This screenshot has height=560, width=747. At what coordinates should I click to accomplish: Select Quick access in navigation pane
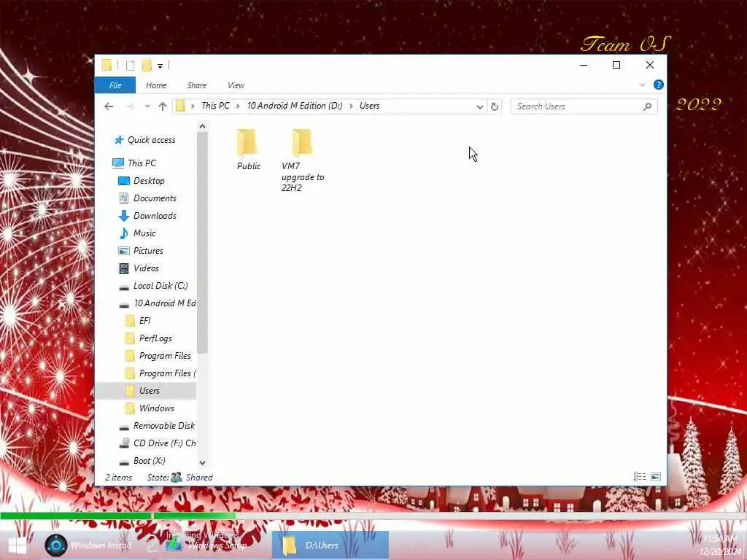pos(144,140)
